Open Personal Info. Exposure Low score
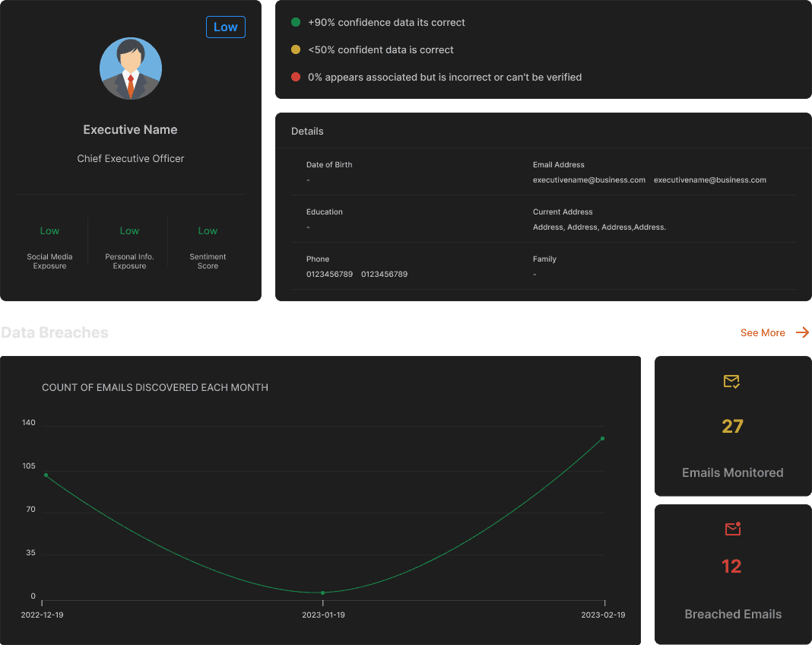The image size is (812, 645). (129, 231)
